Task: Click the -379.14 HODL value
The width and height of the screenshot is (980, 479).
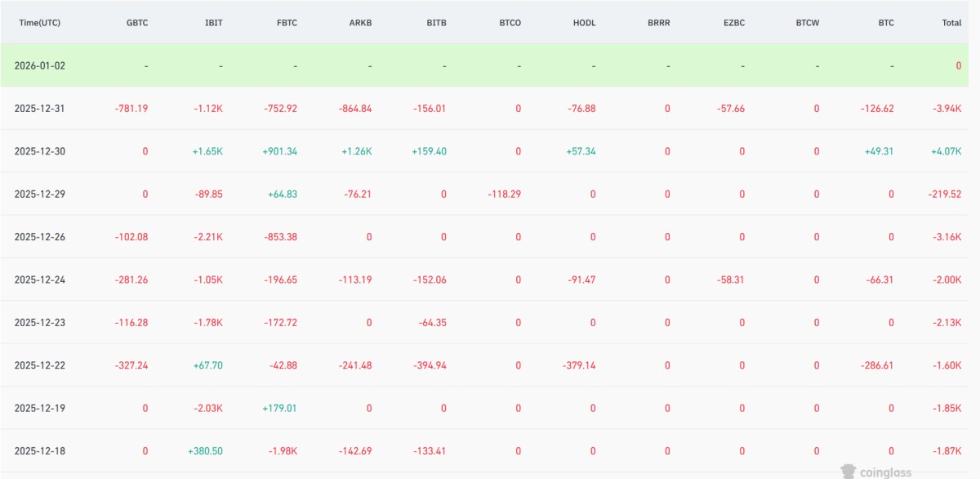Action: (577, 365)
